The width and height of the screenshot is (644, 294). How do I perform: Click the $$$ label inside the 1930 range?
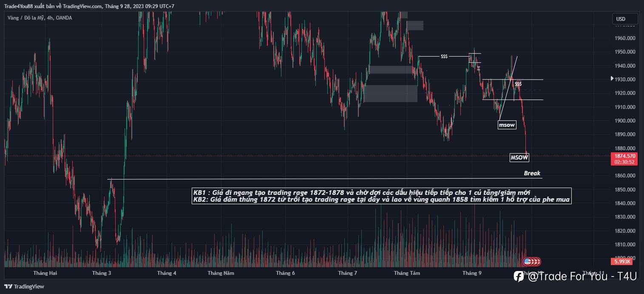pos(518,84)
